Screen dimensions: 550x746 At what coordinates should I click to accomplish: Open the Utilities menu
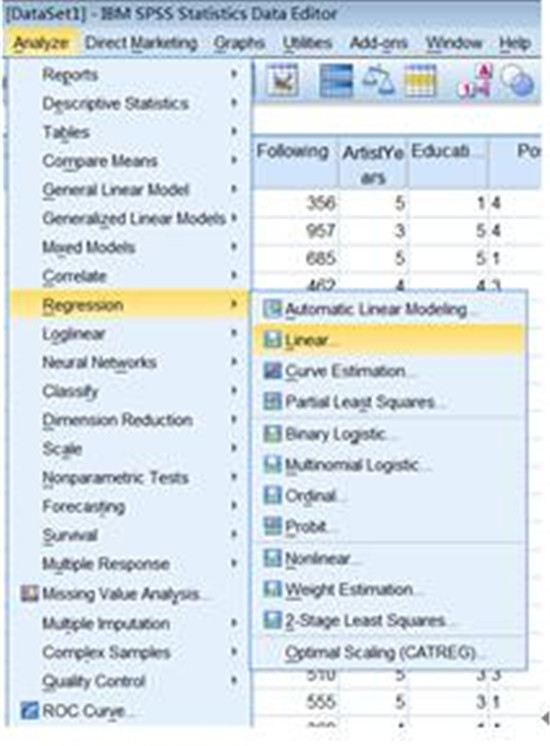pos(307,43)
